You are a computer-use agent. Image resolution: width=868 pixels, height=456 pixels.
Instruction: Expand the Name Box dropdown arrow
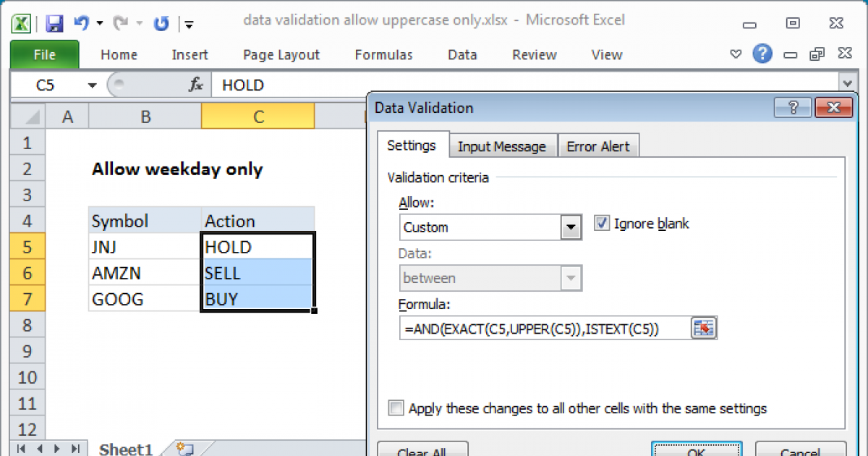[92, 85]
